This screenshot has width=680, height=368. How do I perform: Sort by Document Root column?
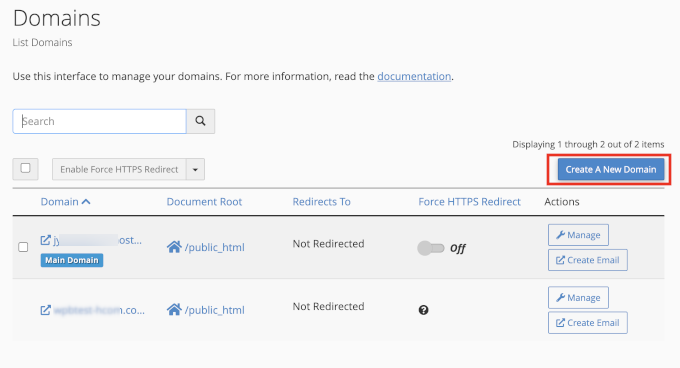204,202
